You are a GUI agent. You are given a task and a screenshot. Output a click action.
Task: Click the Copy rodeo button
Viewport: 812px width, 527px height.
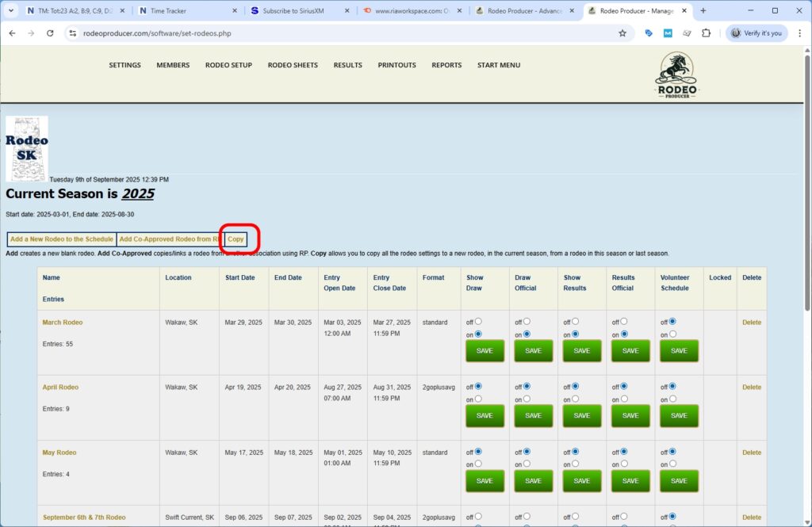click(236, 239)
